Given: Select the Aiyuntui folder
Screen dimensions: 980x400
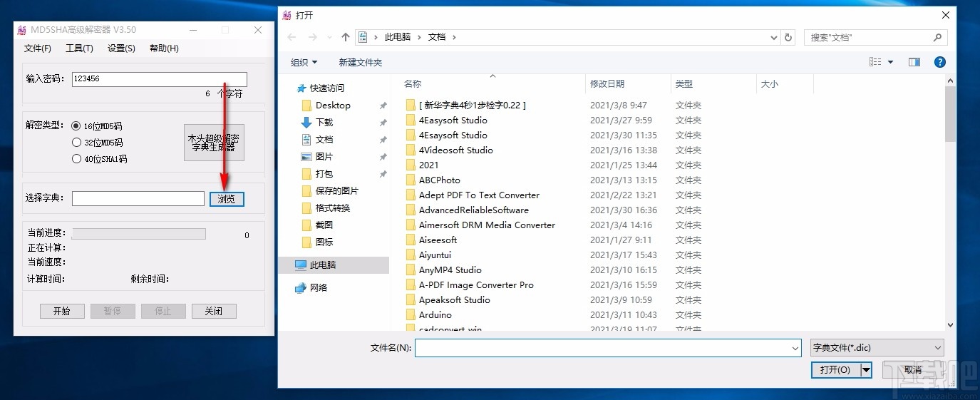Looking at the screenshot, I should coord(435,255).
